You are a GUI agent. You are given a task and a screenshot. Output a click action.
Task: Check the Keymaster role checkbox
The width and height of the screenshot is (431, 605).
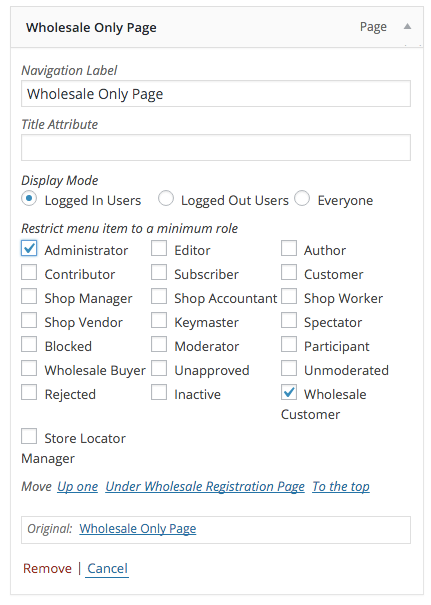tap(159, 321)
